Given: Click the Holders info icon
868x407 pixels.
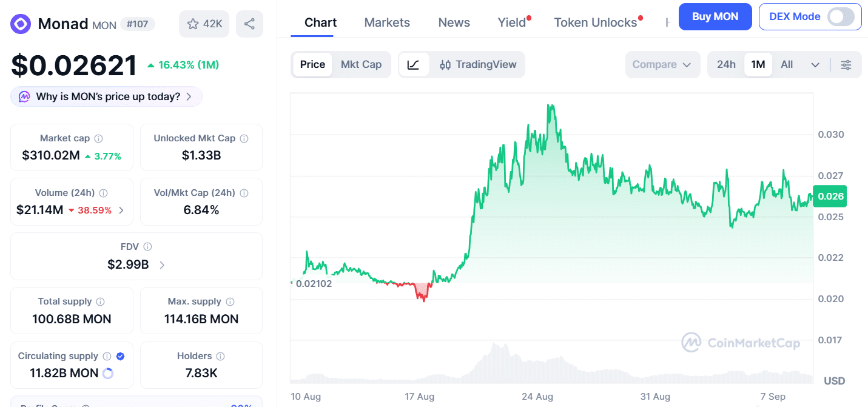Looking at the screenshot, I should tap(220, 356).
